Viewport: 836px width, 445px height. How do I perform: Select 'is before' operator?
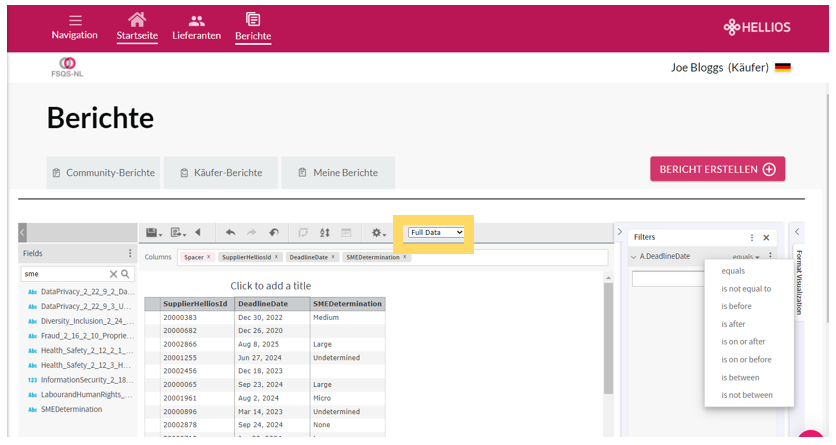(x=736, y=306)
